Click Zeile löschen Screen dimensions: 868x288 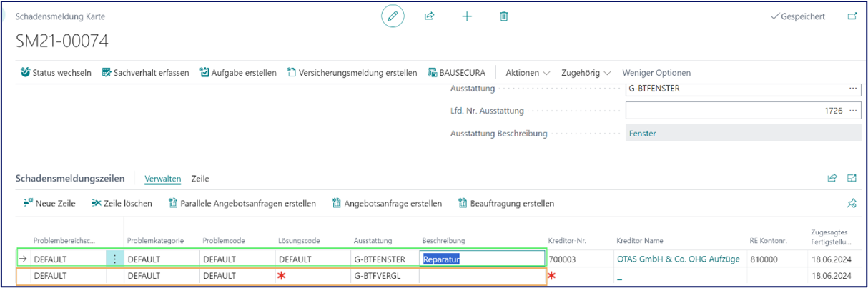click(122, 204)
